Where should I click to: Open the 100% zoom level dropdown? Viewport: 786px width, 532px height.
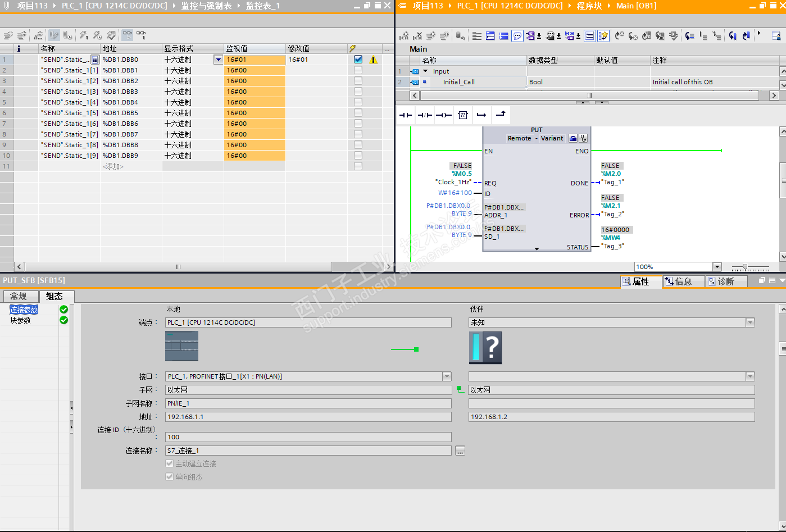716,267
